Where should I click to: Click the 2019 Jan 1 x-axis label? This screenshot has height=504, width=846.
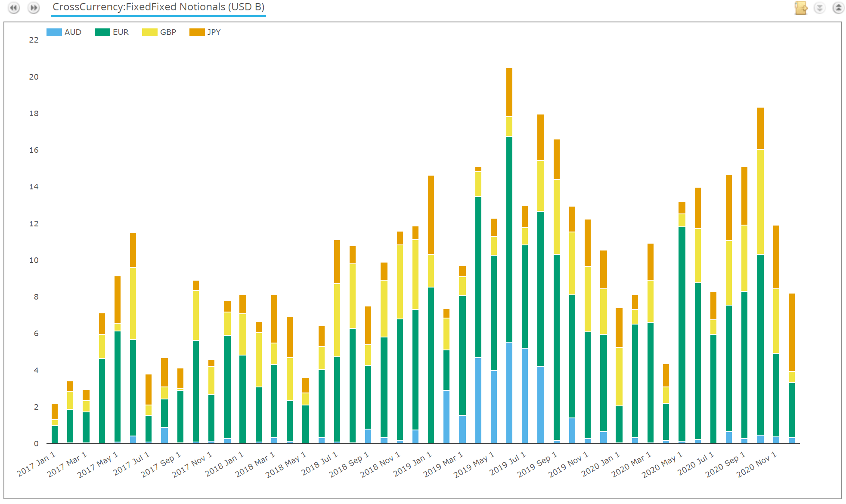click(412, 464)
